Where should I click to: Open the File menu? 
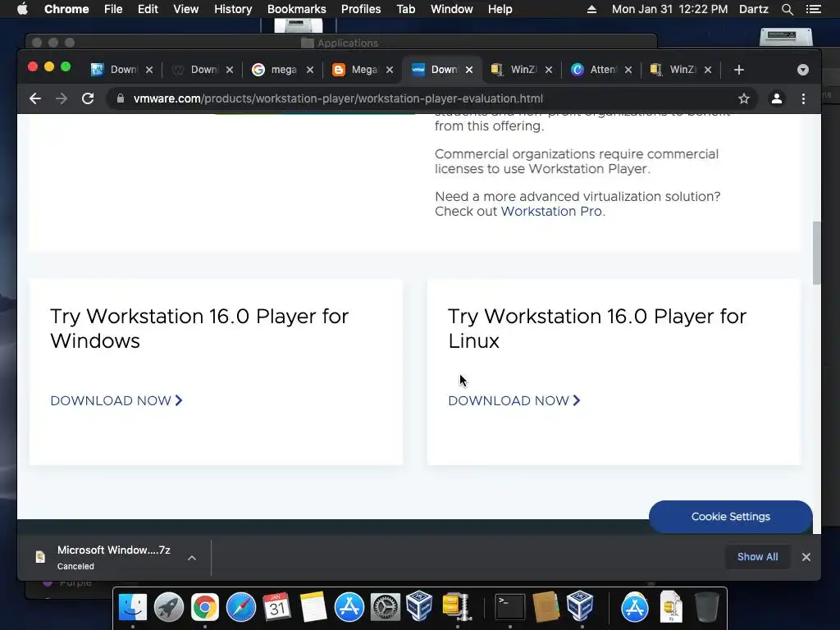[113, 9]
